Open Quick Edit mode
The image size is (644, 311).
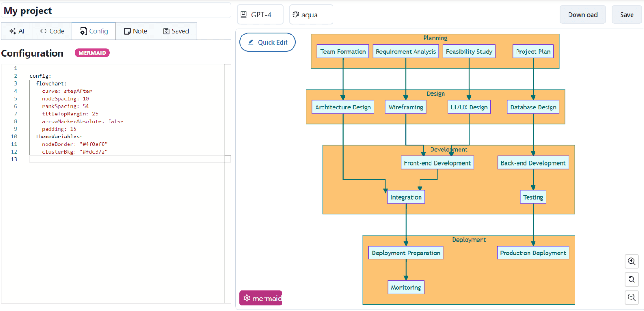coord(267,42)
